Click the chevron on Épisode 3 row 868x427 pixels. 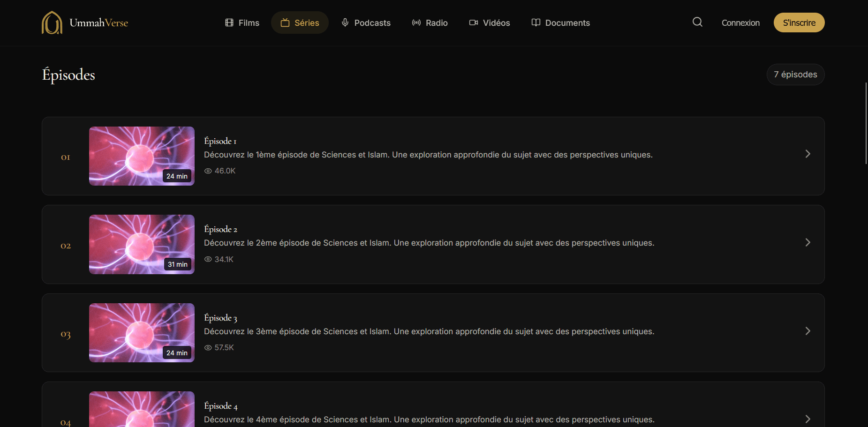coord(808,331)
